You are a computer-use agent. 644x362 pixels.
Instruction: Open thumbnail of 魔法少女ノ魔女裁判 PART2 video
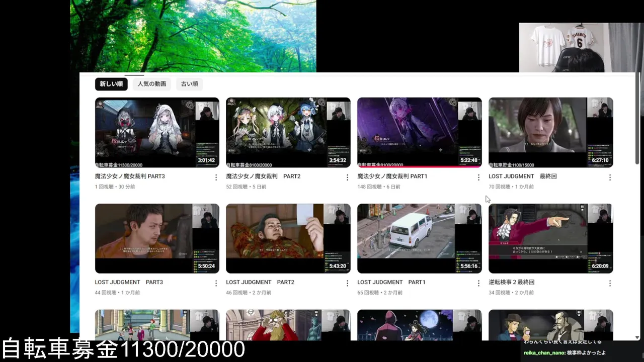coord(288,132)
